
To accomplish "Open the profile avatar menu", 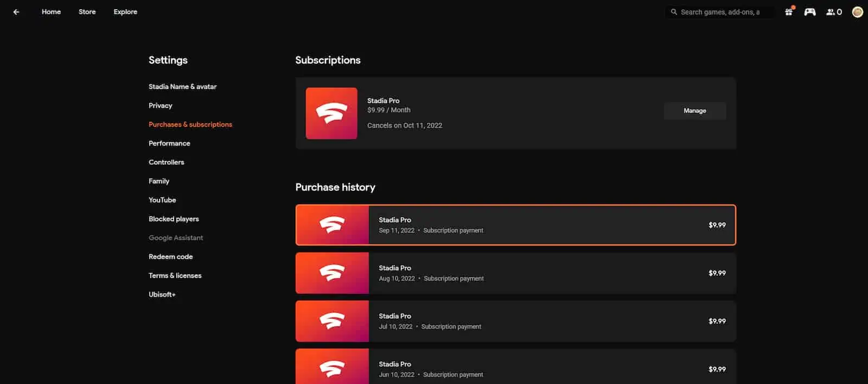I will (858, 12).
